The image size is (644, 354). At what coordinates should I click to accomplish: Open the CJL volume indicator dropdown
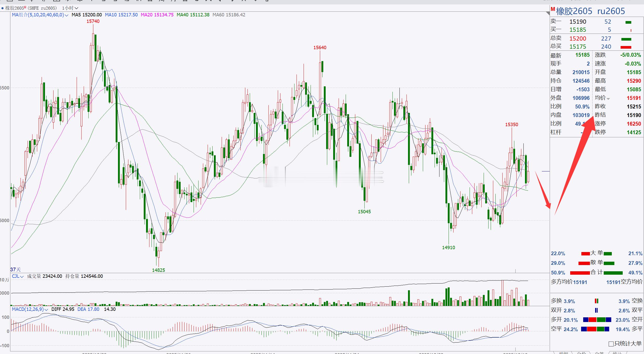[x=22, y=276]
